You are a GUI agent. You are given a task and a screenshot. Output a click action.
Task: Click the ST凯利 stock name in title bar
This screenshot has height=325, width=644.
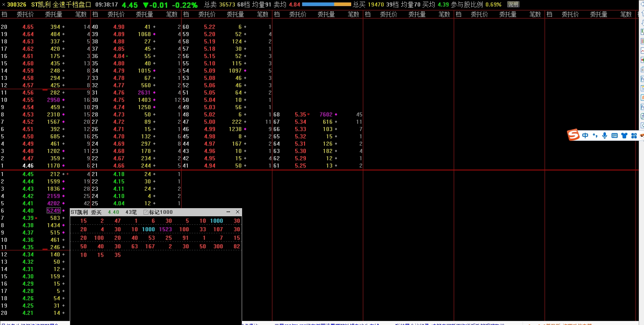click(x=41, y=4)
